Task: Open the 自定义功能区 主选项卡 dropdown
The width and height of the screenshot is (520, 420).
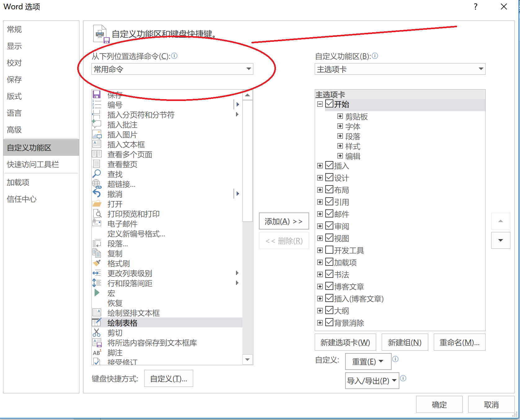Action: 400,69
